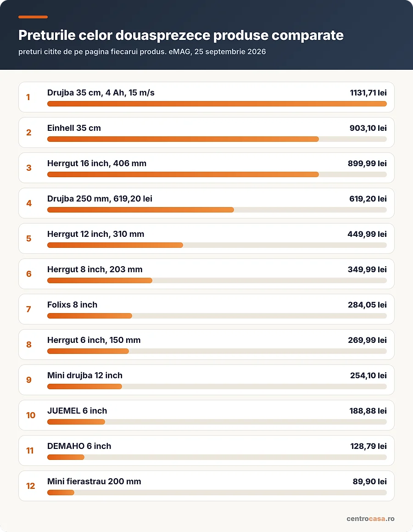Click the rank number 5 badge
The image size is (413, 532).
29,239
